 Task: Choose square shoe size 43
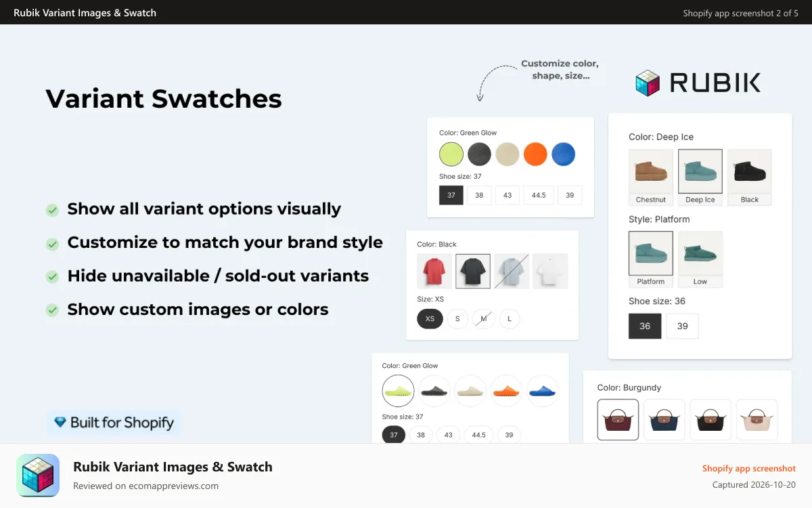[507, 195]
